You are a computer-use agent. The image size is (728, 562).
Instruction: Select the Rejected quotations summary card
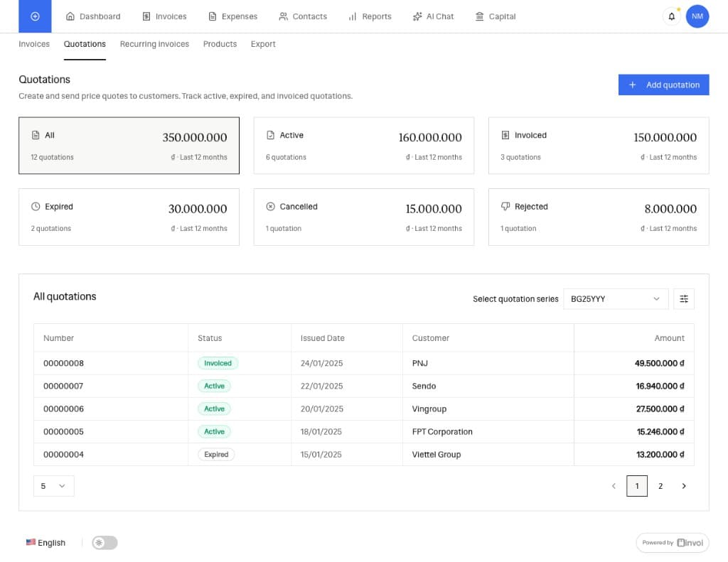[x=599, y=217]
